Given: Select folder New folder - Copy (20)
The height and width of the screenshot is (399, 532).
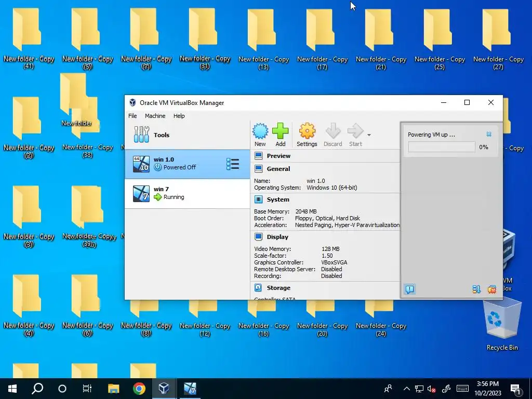Looking at the screenshot, I should click(x=322, y=319).
